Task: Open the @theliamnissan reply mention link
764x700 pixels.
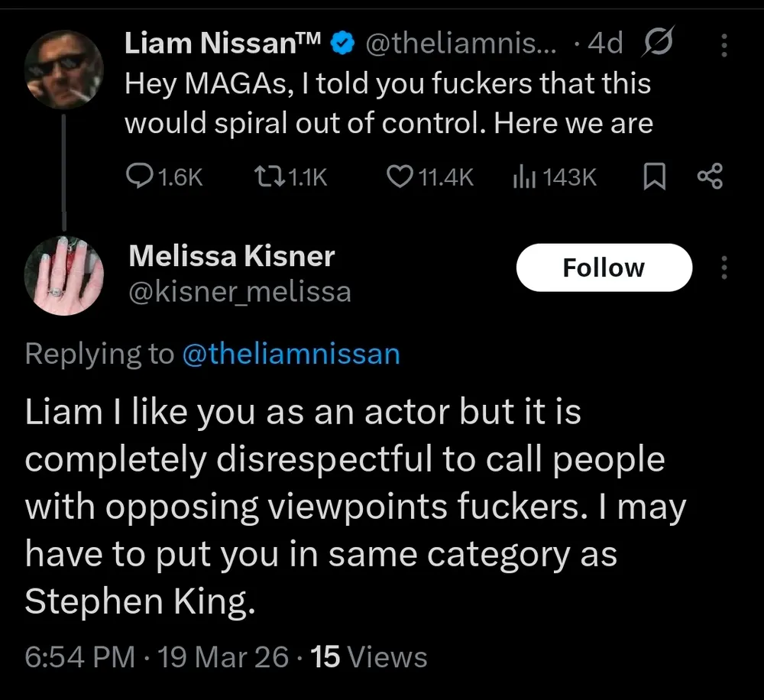Action: (291, 354)
